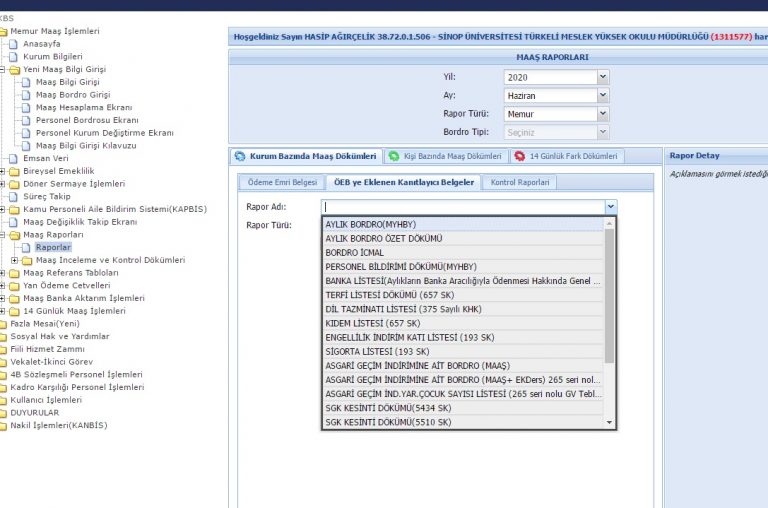
Task: Click the green icon on Kişi Bazında Maaş Dökümleri tab
Action: click(x=396, y=156)
